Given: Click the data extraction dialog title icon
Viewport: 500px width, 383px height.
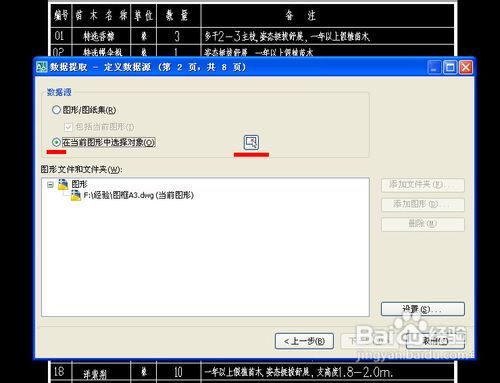Looking at the screenshot, I should (x=42, y=67).
